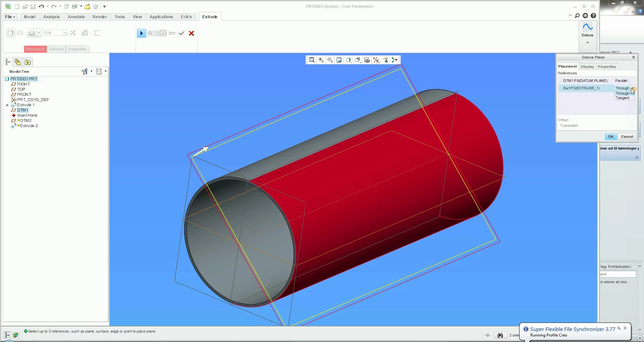Toggle Extrude as surface

click(x=20, y=33)
